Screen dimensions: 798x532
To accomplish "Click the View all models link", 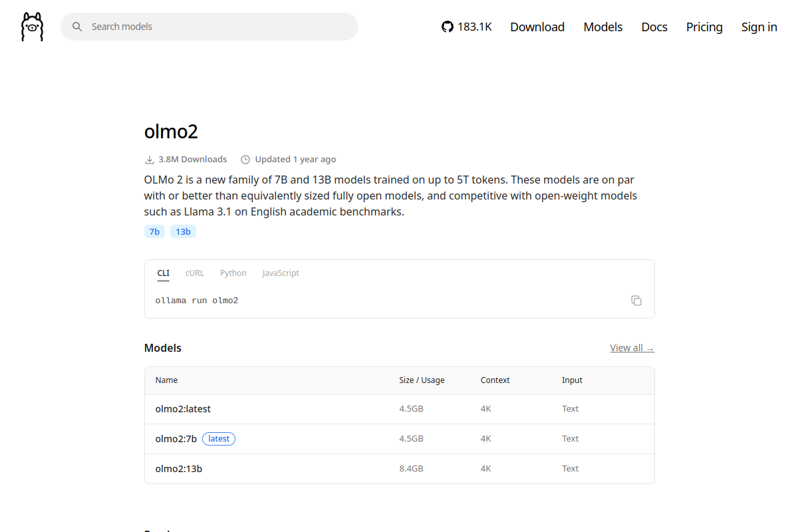I will coord(632,348).
